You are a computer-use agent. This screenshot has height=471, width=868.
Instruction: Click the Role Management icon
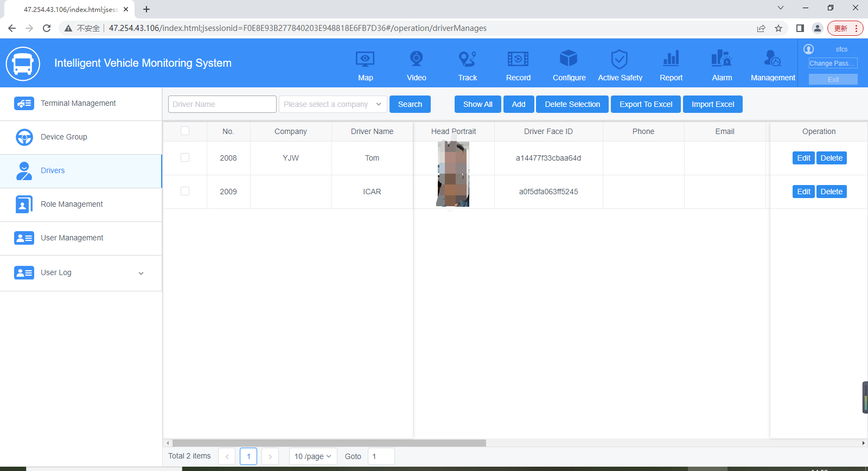[24, 205]
